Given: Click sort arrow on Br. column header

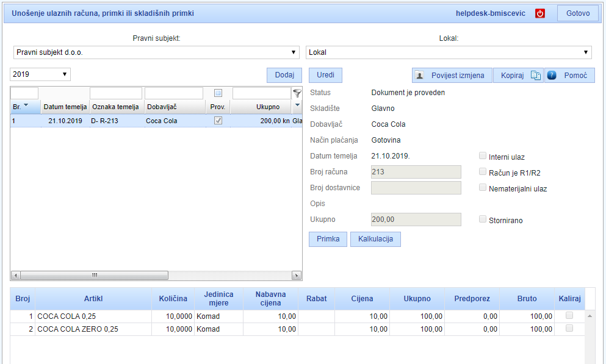Looking at the screenshot, I should (26, 106).
